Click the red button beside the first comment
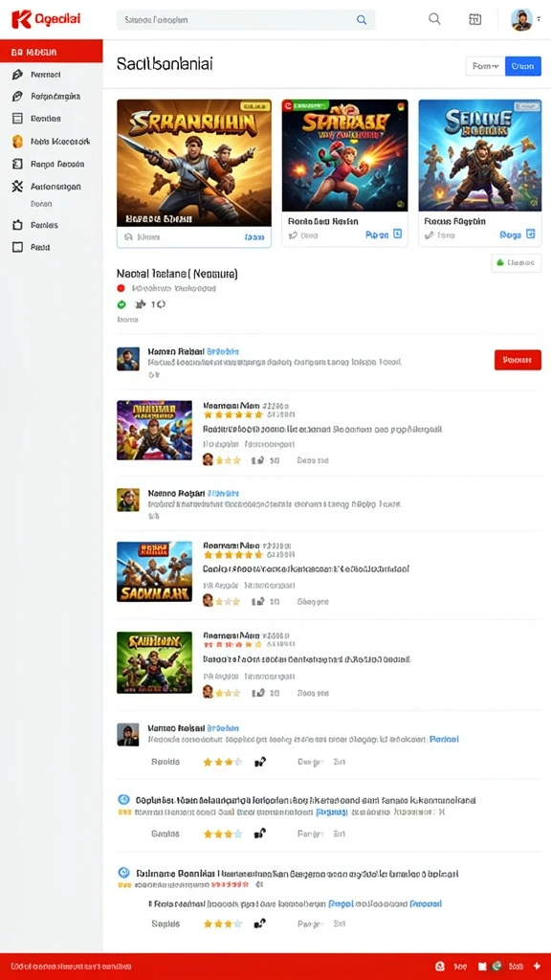 [x=518, y=360]
